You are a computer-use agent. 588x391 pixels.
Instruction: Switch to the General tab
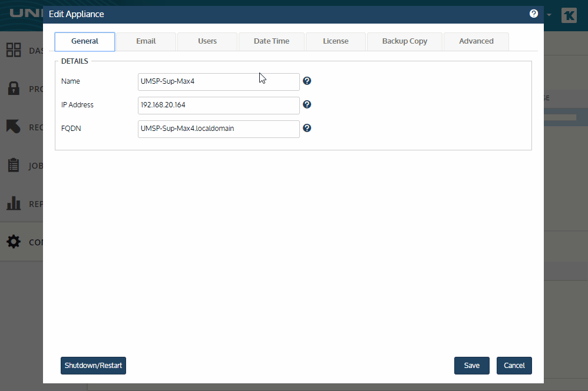[x=85, y=41]
